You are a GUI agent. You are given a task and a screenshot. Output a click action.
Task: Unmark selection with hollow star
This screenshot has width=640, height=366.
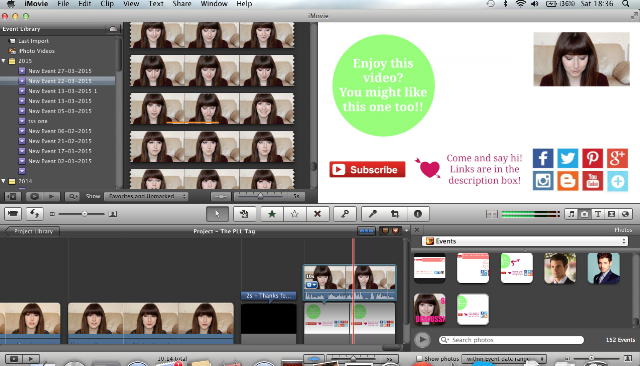[x=294, y=214]
